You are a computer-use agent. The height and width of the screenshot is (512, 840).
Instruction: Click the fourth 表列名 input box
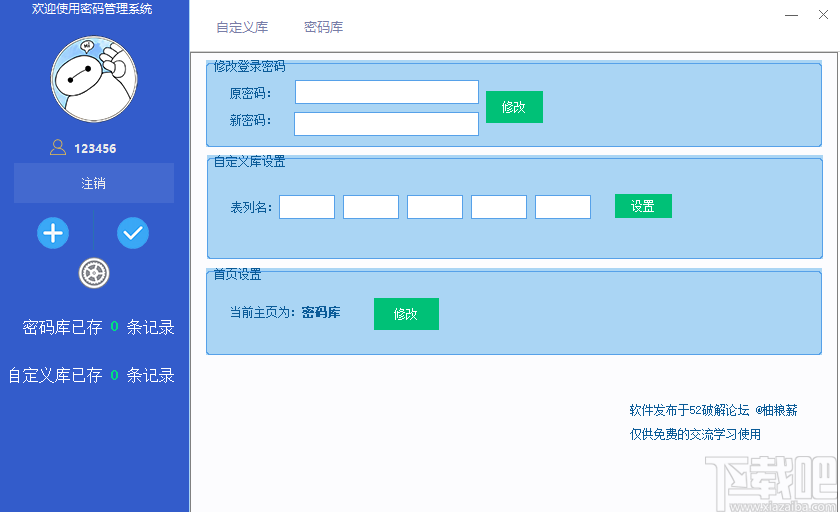coord(499,207)
